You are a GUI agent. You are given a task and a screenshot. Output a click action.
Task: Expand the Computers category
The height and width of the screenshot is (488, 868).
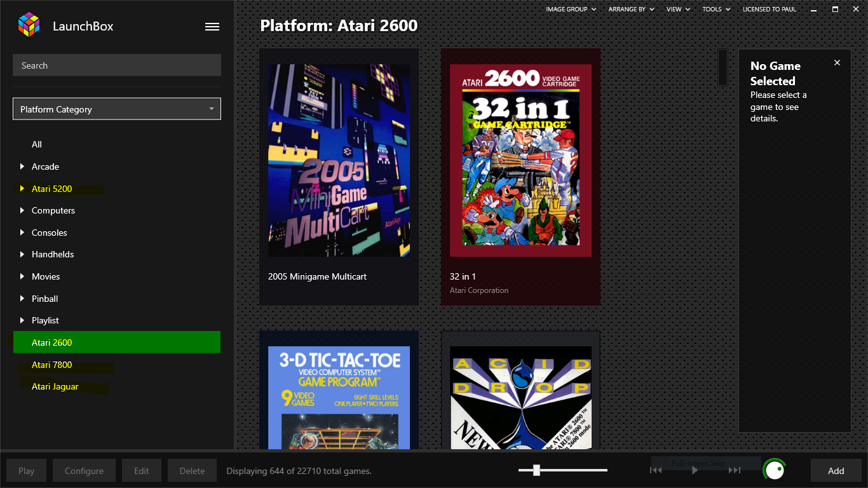(22, 210)
